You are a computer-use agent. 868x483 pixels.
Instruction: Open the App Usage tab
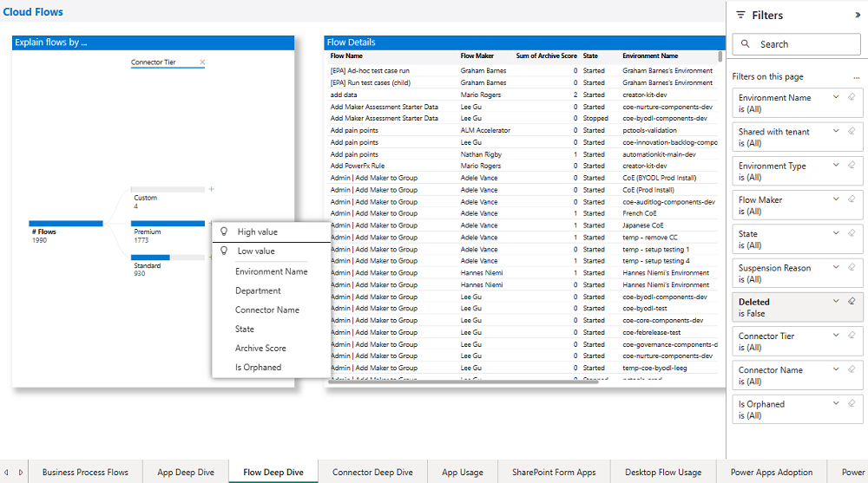pos(462,473)
